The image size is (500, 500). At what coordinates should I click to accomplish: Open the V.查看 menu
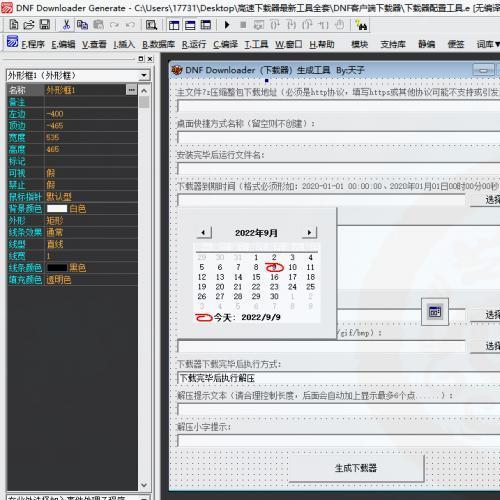point(94,44)
